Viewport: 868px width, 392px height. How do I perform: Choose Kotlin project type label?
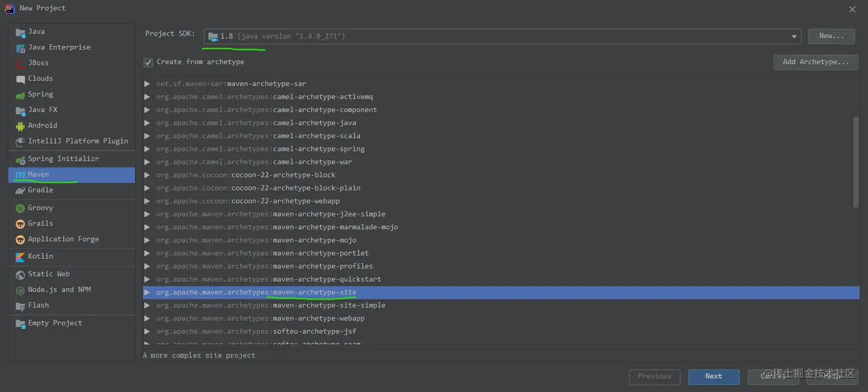[x=40, y=256]
